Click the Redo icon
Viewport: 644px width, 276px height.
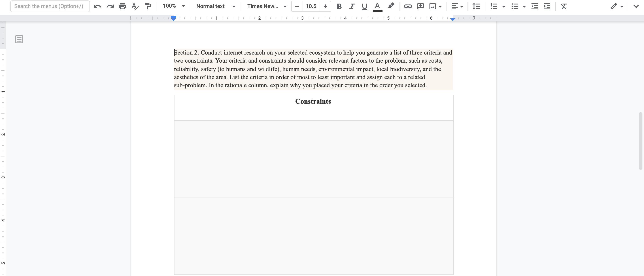click(x=110, y=6)
